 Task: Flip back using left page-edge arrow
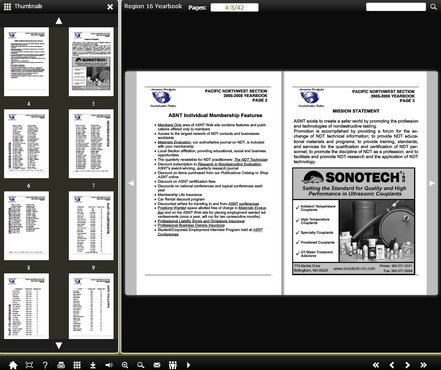point(131,183)
